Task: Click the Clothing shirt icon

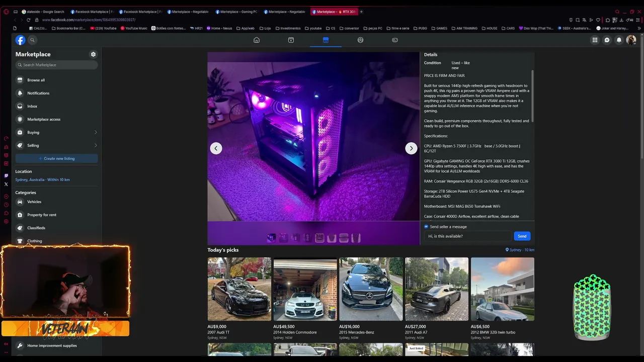Action: click(20, 241)
